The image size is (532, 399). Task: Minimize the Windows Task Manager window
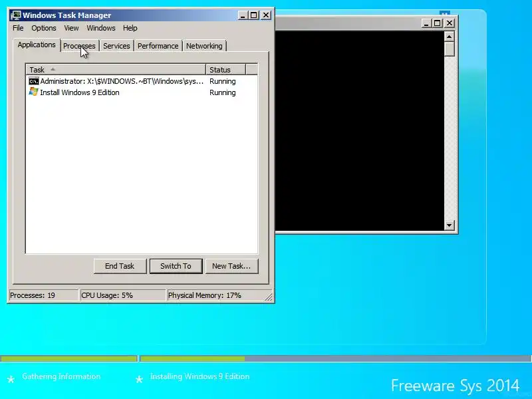pos(243,15)
